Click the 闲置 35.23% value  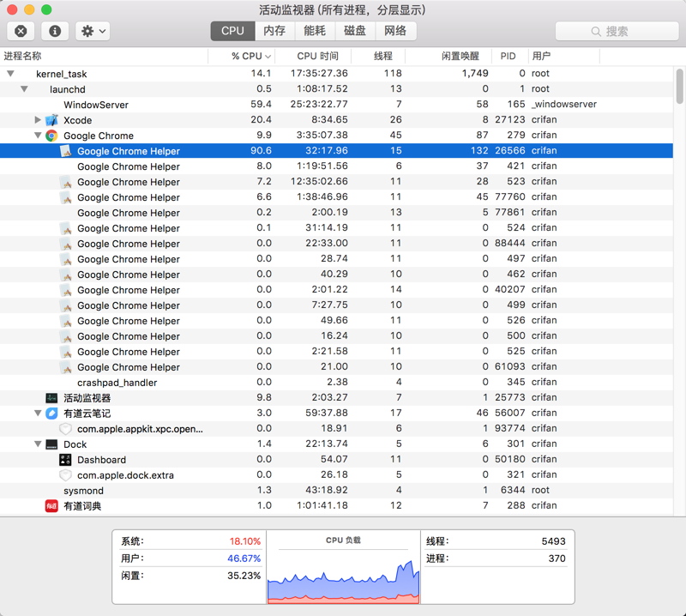pyautogui.click(x=244, y=576)
